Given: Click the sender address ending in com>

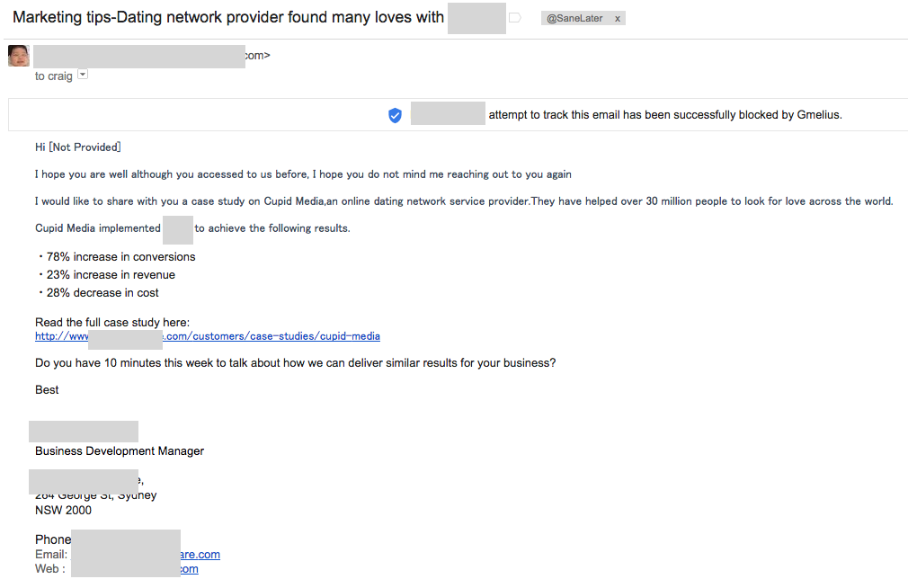Looking at the screenshot, I should (x=257, y=56).
